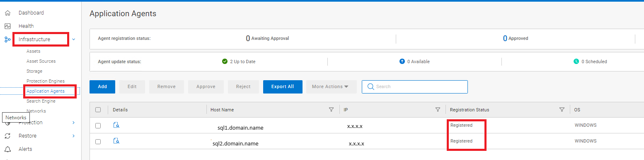Expand the Restore menu chevron

pos(74,136)
